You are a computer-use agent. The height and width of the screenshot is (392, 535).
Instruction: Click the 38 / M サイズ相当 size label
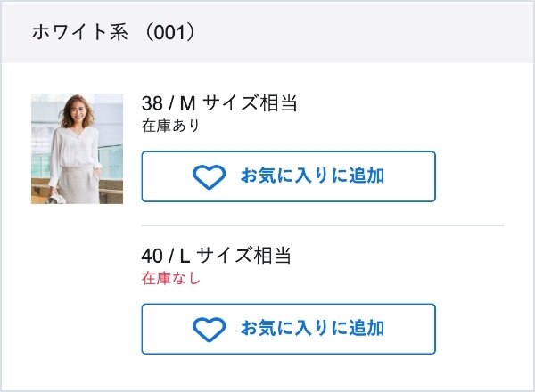click(x=218, y=103)
